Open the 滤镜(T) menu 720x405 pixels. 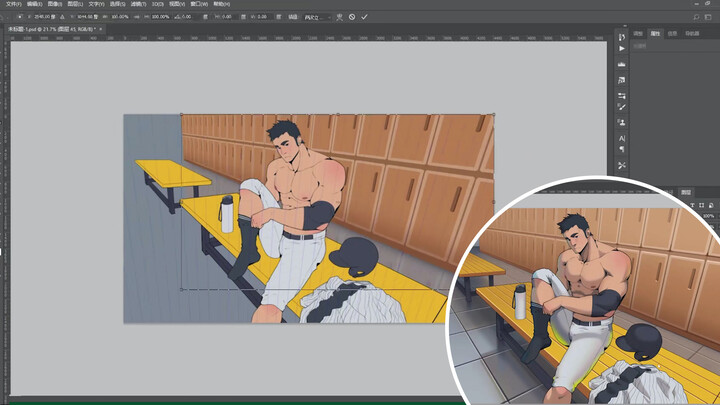(x=138, y=4)
